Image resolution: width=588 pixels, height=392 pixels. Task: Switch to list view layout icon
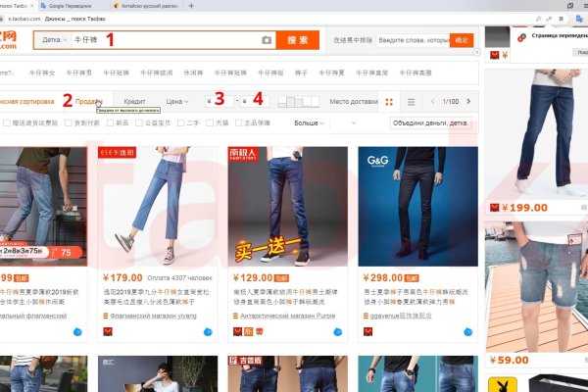pos(411,101)
